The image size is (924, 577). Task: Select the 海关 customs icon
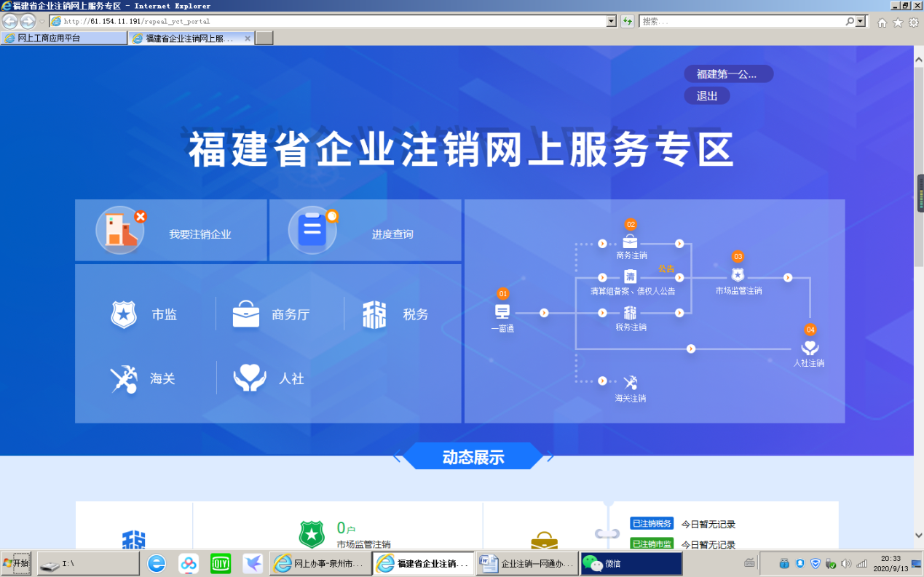tap(124, 379)
